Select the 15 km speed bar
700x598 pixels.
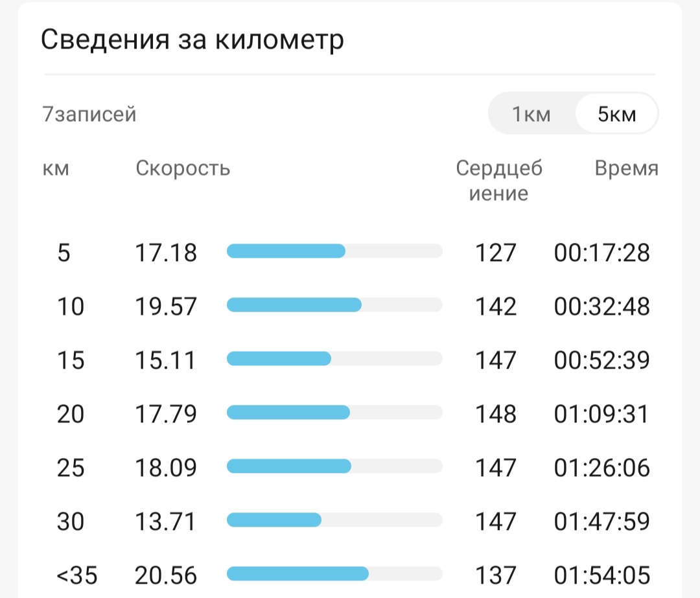tap(335, 358)
